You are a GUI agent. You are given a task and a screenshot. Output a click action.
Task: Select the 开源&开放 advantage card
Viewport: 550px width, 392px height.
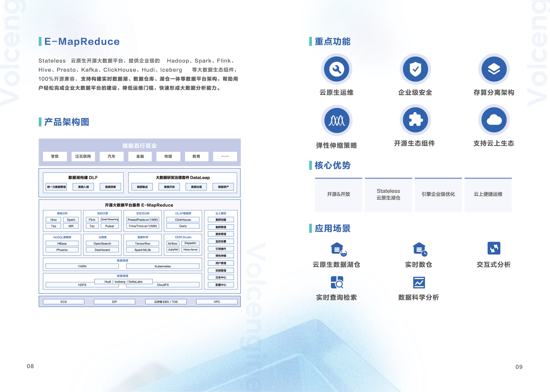338,194
